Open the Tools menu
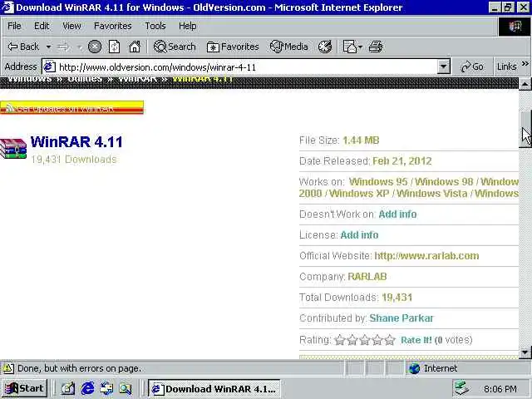532x399 pixels. (155, 26)
